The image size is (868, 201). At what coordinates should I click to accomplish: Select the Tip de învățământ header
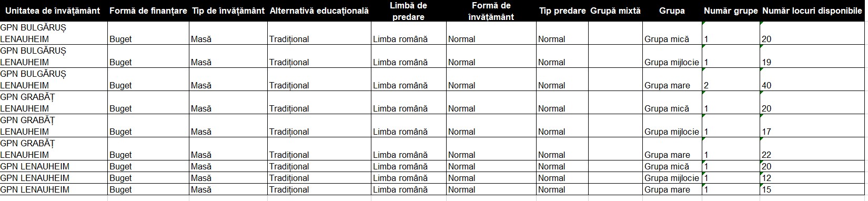[228, 11]
